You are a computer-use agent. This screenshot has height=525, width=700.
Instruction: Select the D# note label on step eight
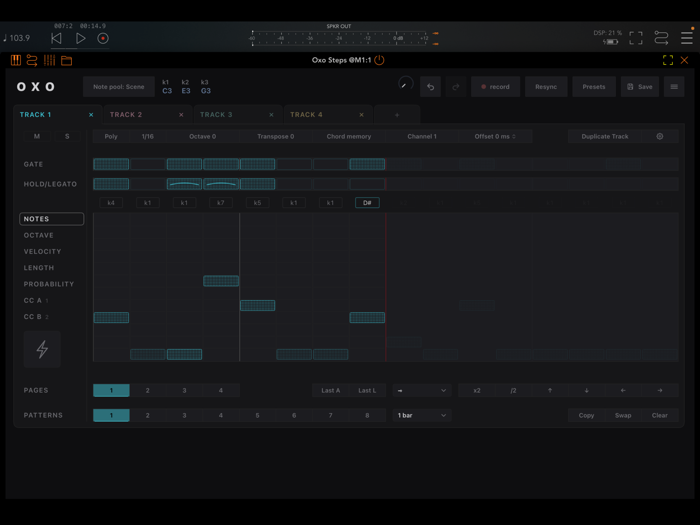click(x=367, y=203)
